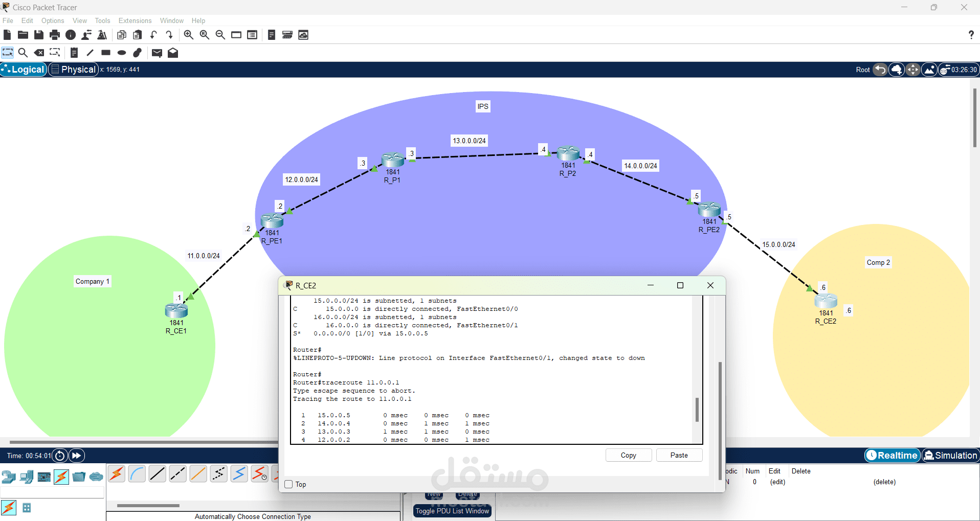Choose the blue serial DCE cable
Viewport: 980px width, 521px height.
pyautogui.click(x=239, y=474)
